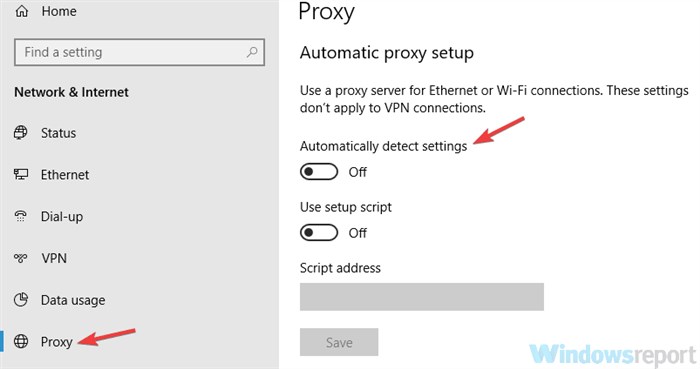Click the VPN connection icon

coord(21,258)
